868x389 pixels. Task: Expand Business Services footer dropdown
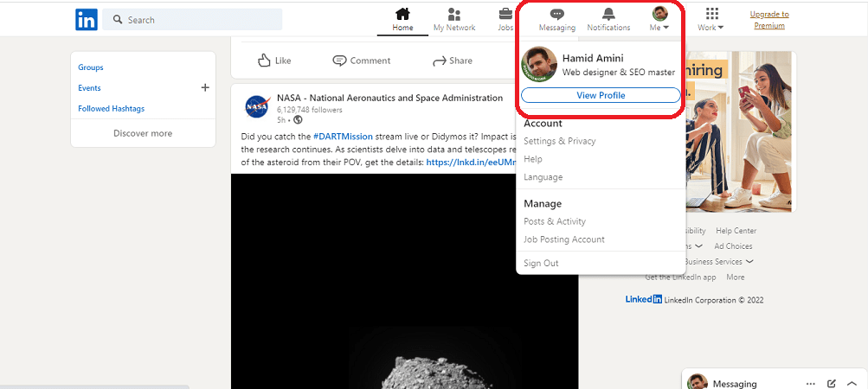(x=718, y=262)
